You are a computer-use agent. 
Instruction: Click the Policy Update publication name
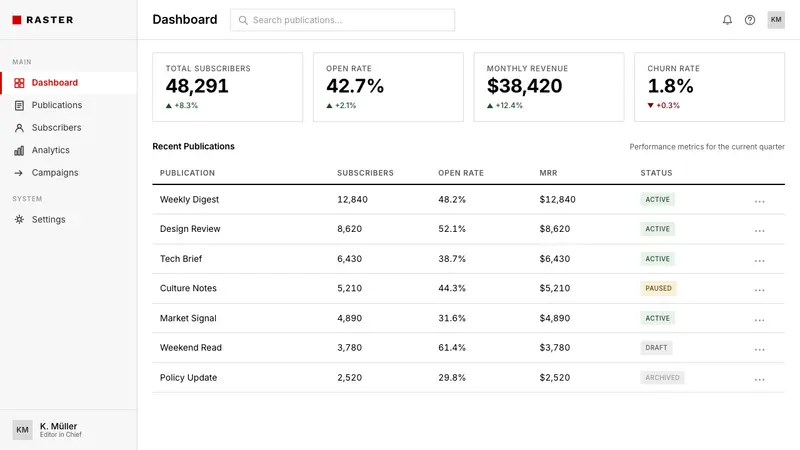(x=188, y=378)
